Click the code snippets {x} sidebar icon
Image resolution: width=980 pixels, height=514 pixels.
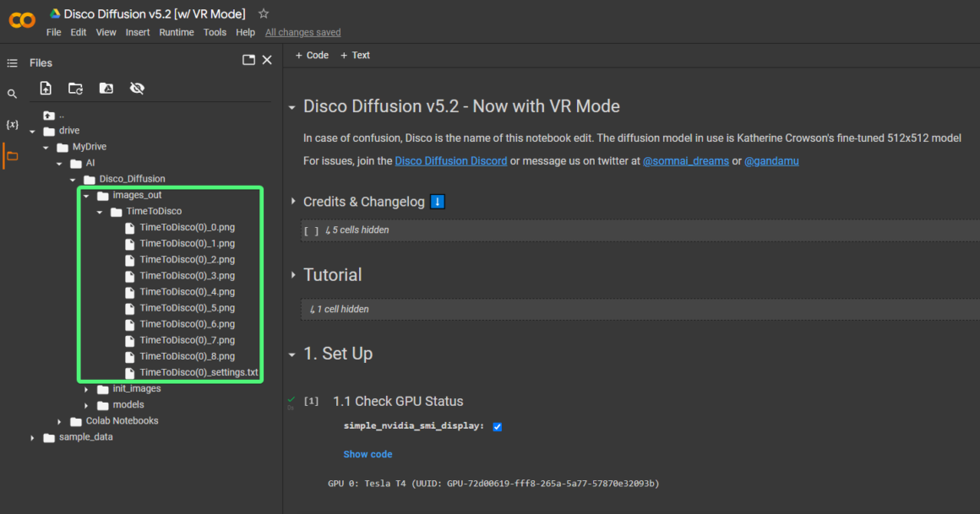(12, 124)
